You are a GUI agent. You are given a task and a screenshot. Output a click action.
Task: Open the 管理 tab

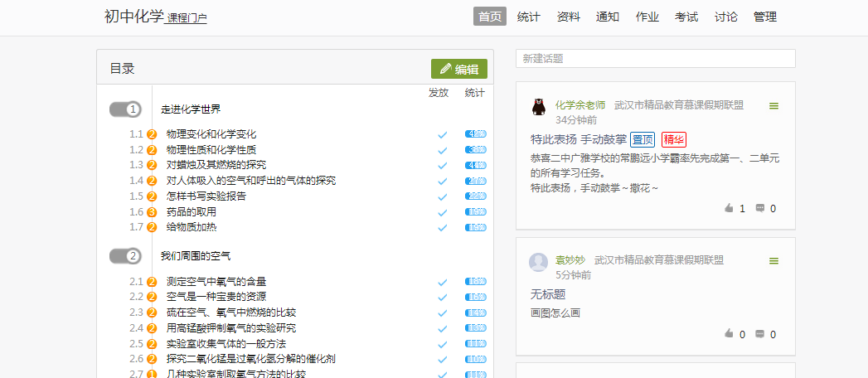765,17
